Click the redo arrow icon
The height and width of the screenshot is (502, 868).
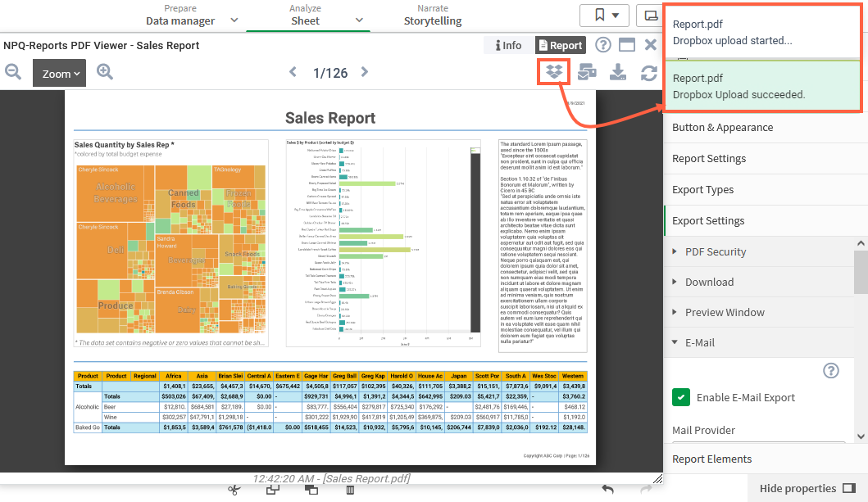(645, 489)
